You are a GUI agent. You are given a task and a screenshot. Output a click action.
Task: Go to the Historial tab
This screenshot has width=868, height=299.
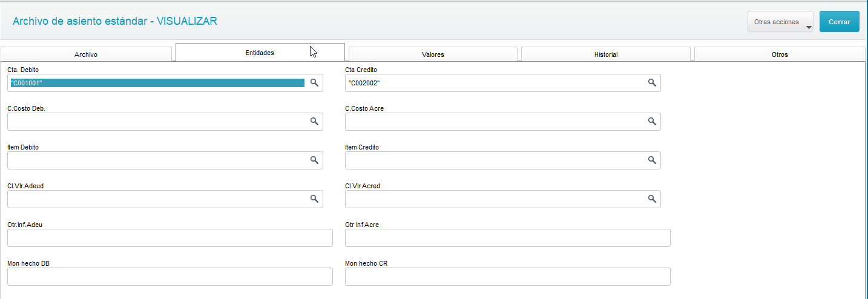point(606,54)
